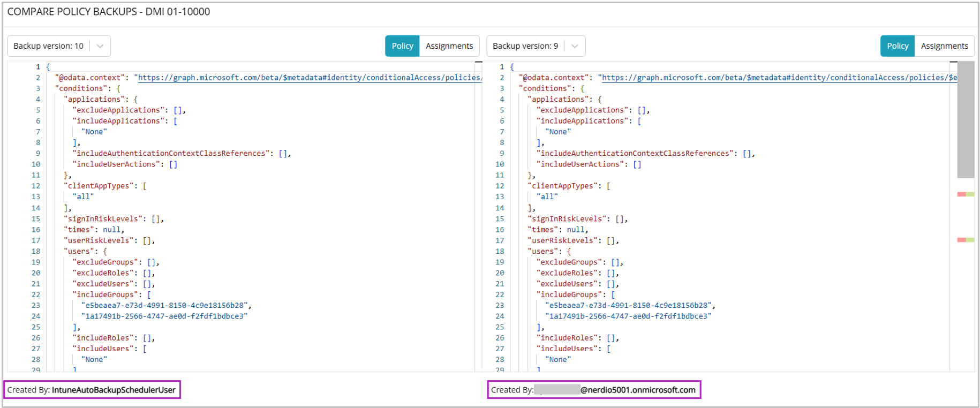This screenshot has height=408, width=980.
Task: Click the nerdio5001.onmicrosoft.com creator label
Action: point(637,390)
